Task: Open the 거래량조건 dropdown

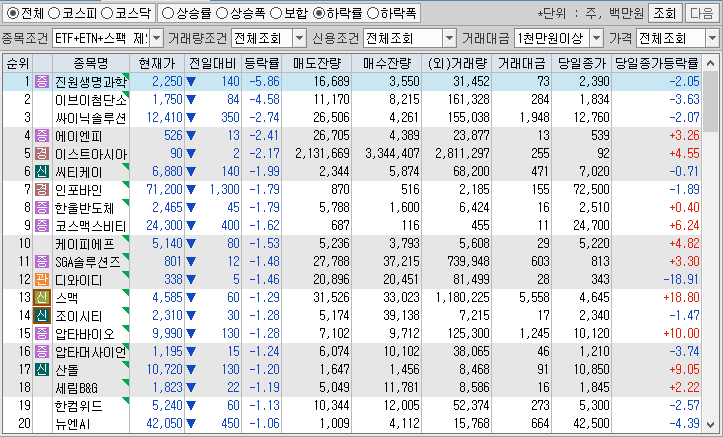Action: (x=300, y=39)
